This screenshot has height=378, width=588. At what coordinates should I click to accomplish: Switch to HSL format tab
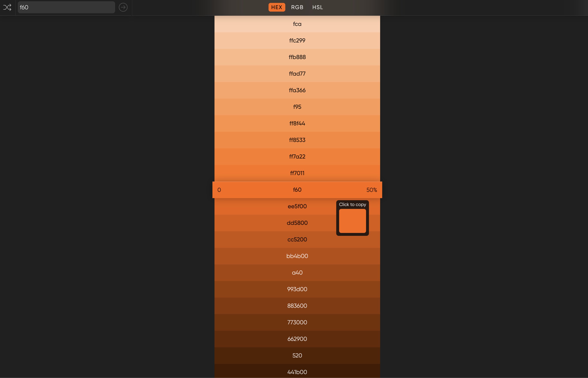[x=318, y=7]
